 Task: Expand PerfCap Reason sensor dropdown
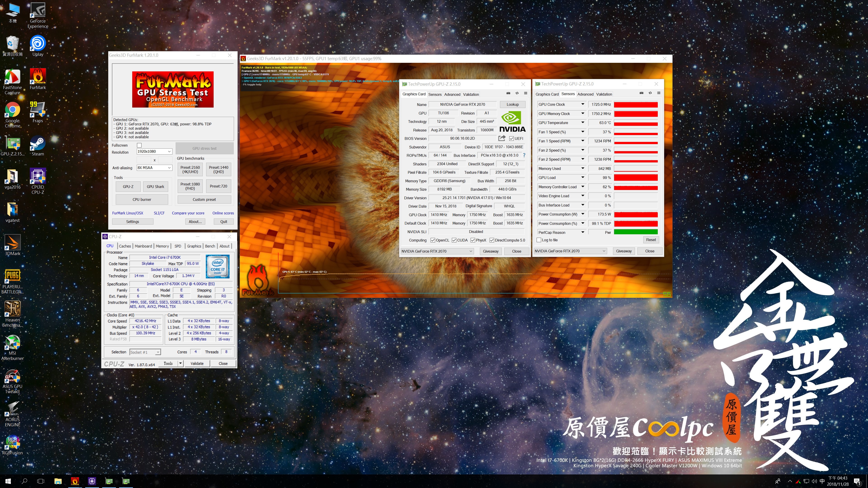[582, 232]
